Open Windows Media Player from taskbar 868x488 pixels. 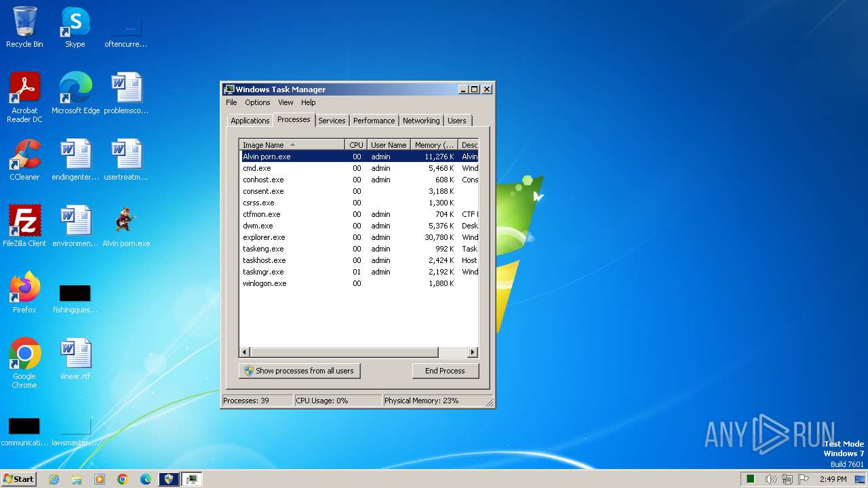coord(100,479)
